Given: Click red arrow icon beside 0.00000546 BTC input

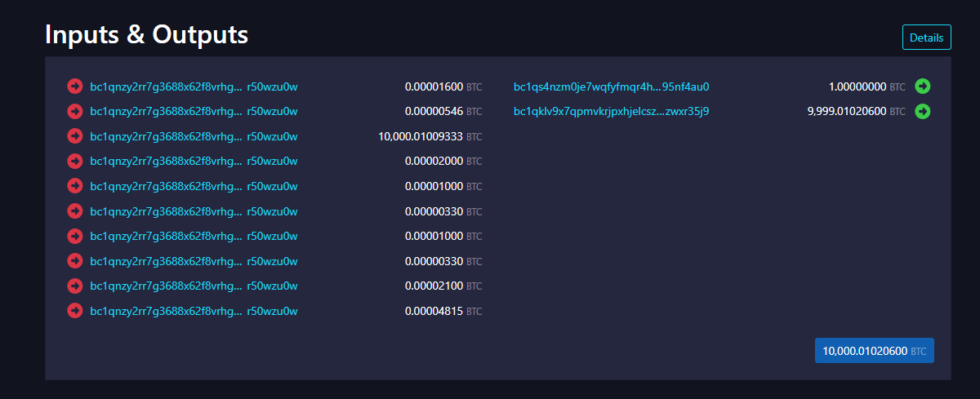Looking at the screenshot, I should tap(75, 111).
